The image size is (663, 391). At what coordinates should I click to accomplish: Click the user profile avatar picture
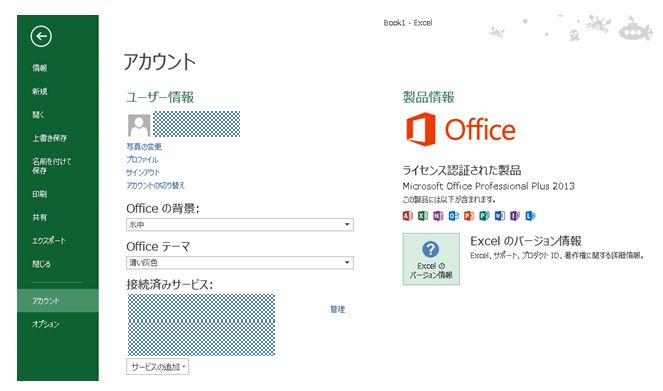(139, 125)
